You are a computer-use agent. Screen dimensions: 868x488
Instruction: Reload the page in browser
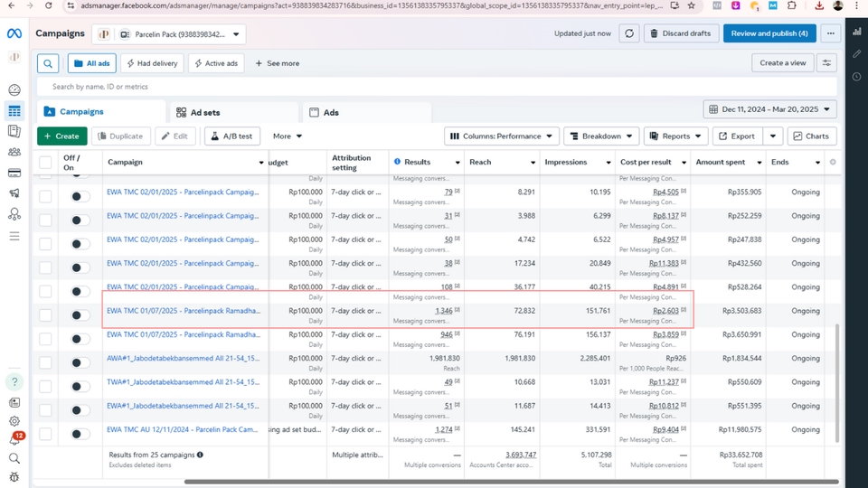click(x=48, y=5)
